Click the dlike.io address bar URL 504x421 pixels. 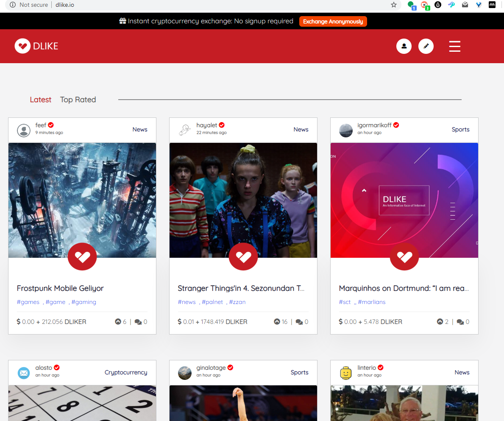65,5
